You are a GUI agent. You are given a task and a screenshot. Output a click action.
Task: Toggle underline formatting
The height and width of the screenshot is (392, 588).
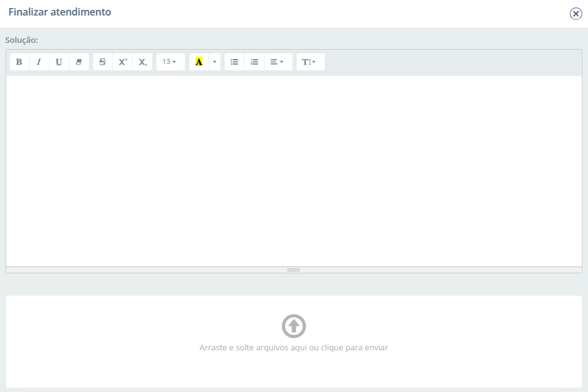click(x=59, y=62)
